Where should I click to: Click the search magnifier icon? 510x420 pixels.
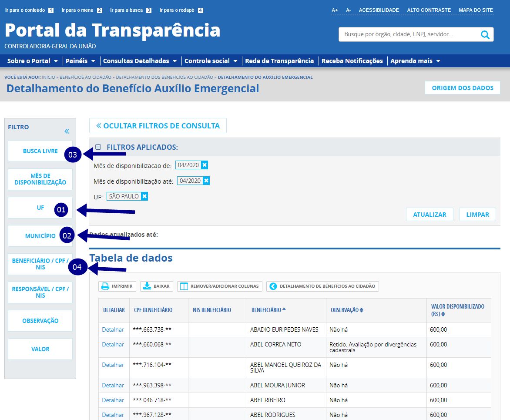click(x=485, y=34)
